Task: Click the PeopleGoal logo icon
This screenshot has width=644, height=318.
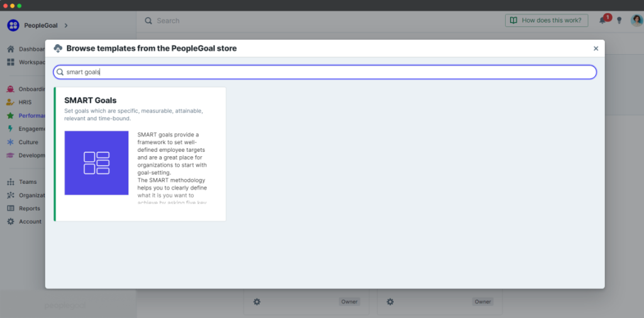Action: (13, 26)
